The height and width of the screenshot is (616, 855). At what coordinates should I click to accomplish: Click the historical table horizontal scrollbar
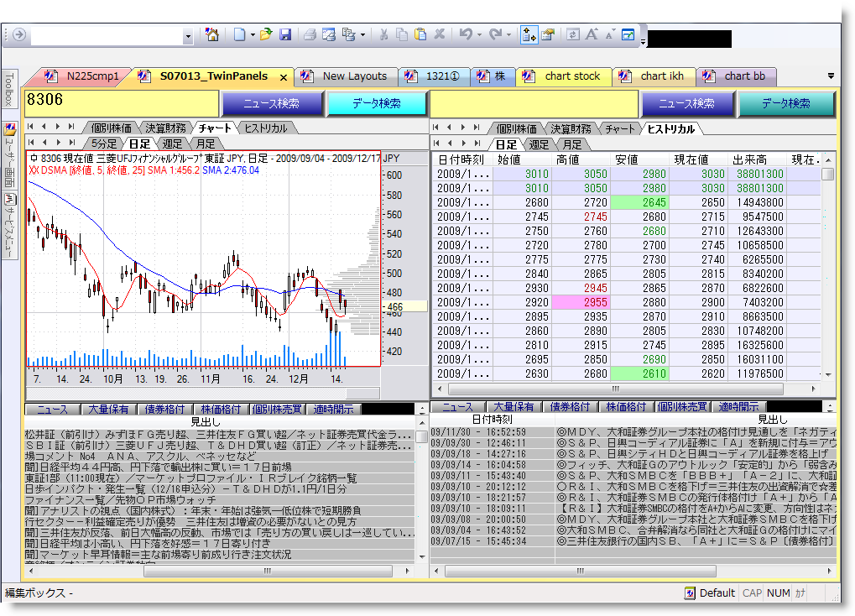(616, 389)
